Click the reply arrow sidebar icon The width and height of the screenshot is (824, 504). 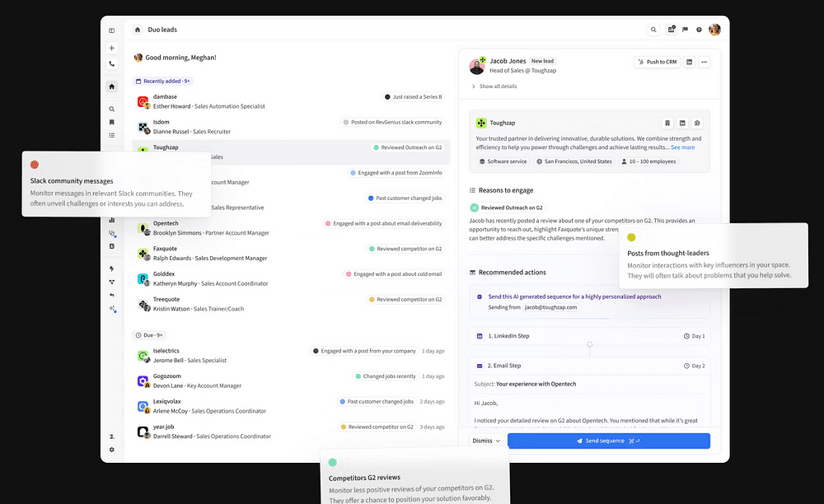point(111,295)
